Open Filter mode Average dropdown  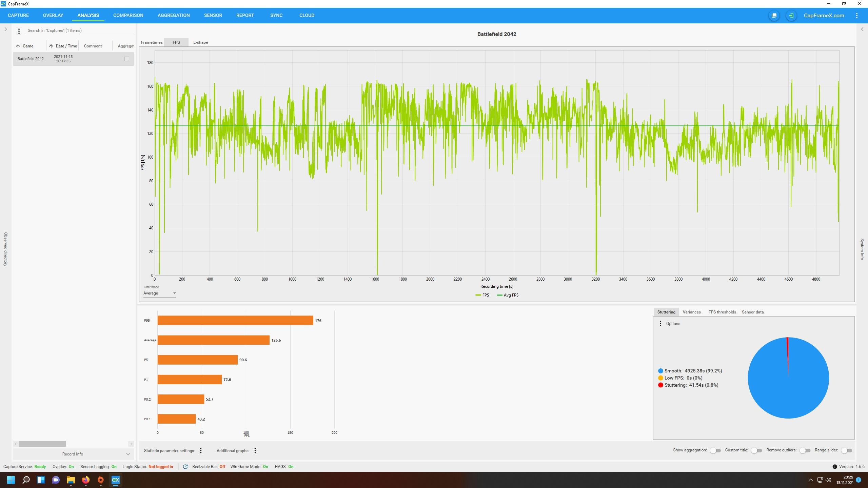pos(159,293)
